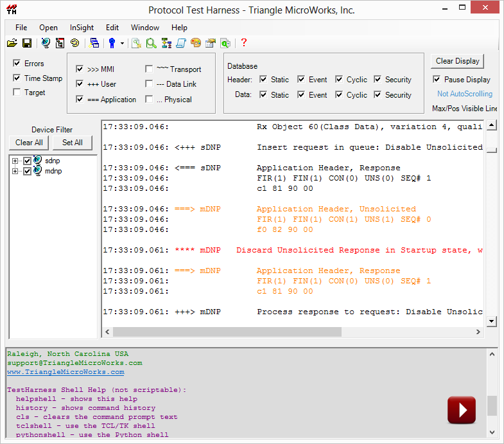Image resolution: width=504 pixels, height=444 pixels.
Task: Expand the sdnp tree node
Action: click(15, 161)
